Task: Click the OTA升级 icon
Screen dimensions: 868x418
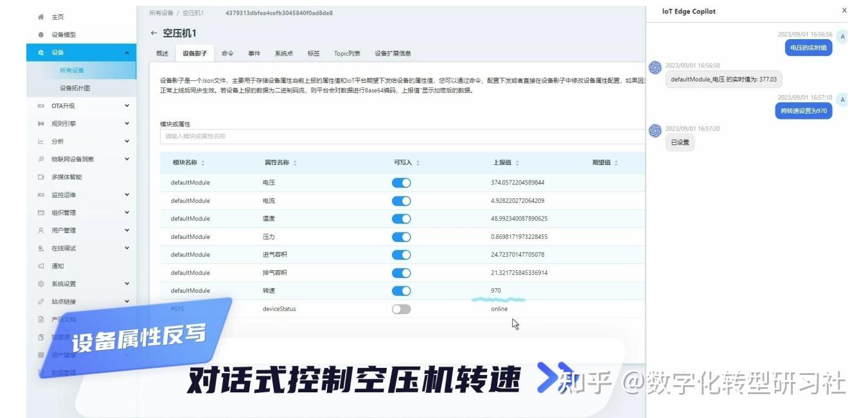Action: tap(41, 106)
